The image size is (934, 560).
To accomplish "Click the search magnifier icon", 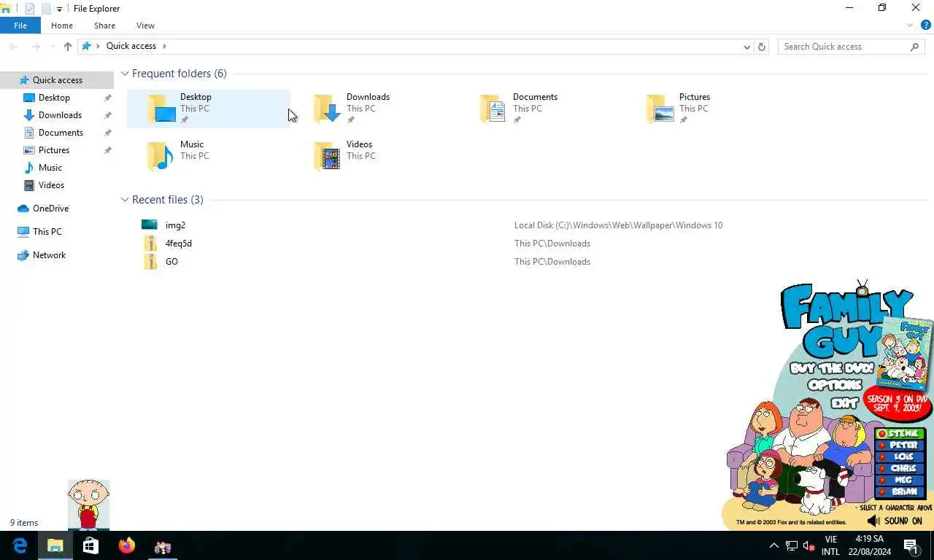I will (915, 47).
